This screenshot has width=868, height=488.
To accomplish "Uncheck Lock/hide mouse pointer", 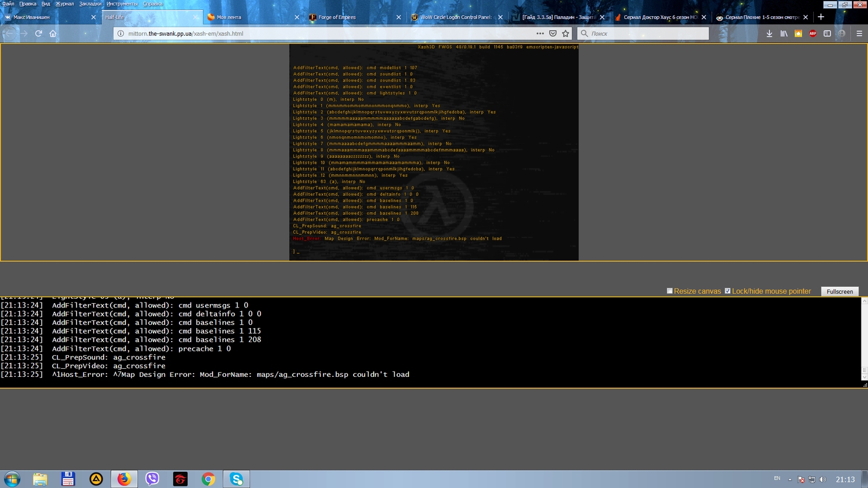I will click(727, 291).
